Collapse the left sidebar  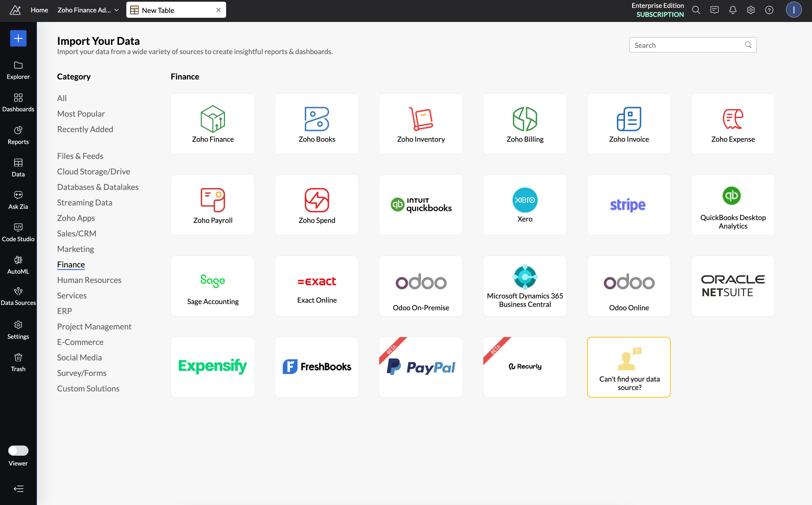(19, 489)
